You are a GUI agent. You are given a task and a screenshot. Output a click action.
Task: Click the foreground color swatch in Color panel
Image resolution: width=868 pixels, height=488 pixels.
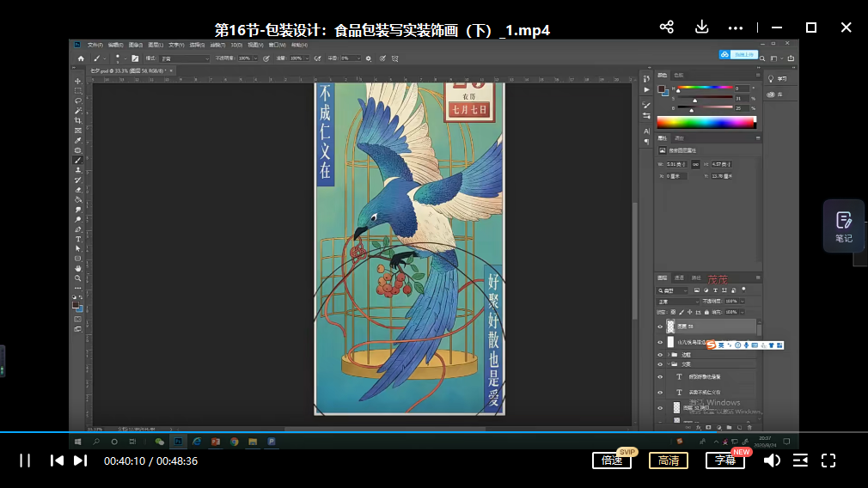pyautogui.click(x=661, y=89)
